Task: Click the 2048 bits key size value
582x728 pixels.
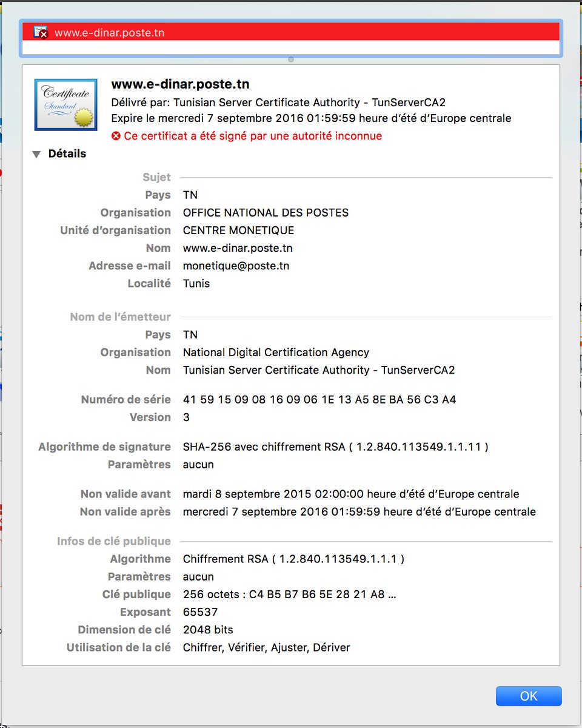Action: point(208,630)
